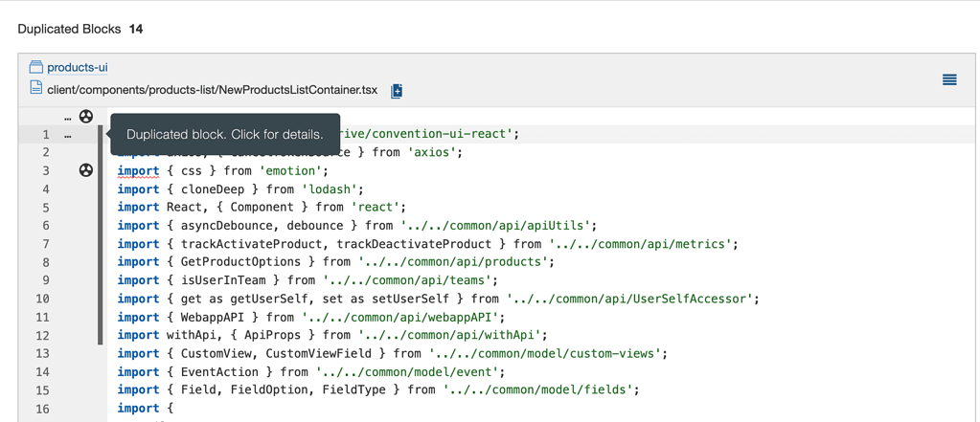Viewport: 980px width, 422px height.
Task: Open the NewProductsListContainer.tsx file path
Action: coord(212,89)
